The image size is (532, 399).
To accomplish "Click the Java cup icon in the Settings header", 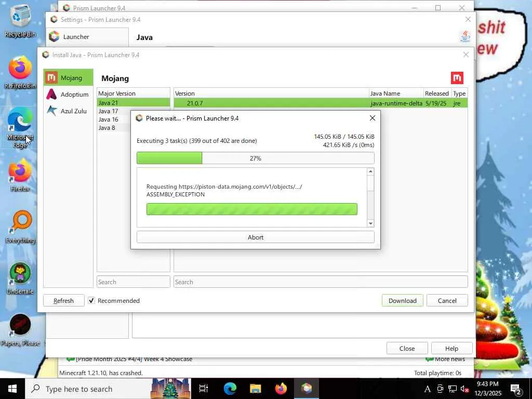I will (x=465, y=36).
